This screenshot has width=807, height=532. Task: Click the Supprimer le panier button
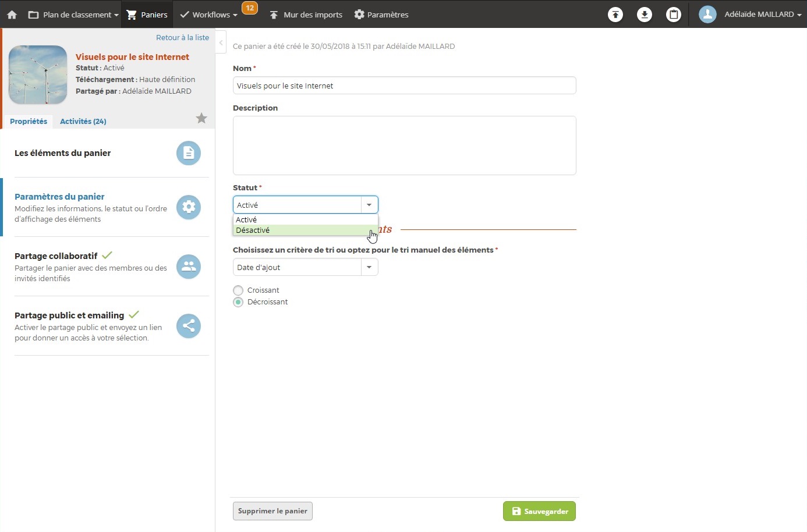tap(272, 511)
